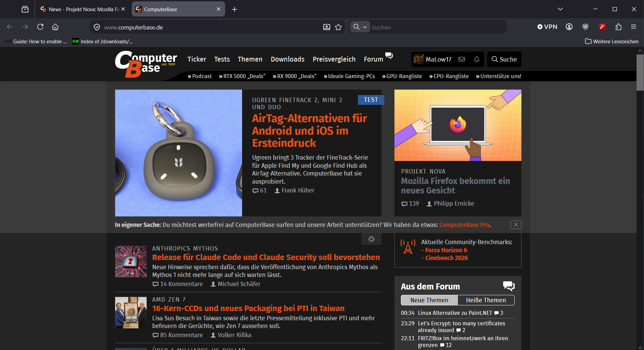Open the Ticker menu item
Screen dimensions: 644x350
(197, 59)
